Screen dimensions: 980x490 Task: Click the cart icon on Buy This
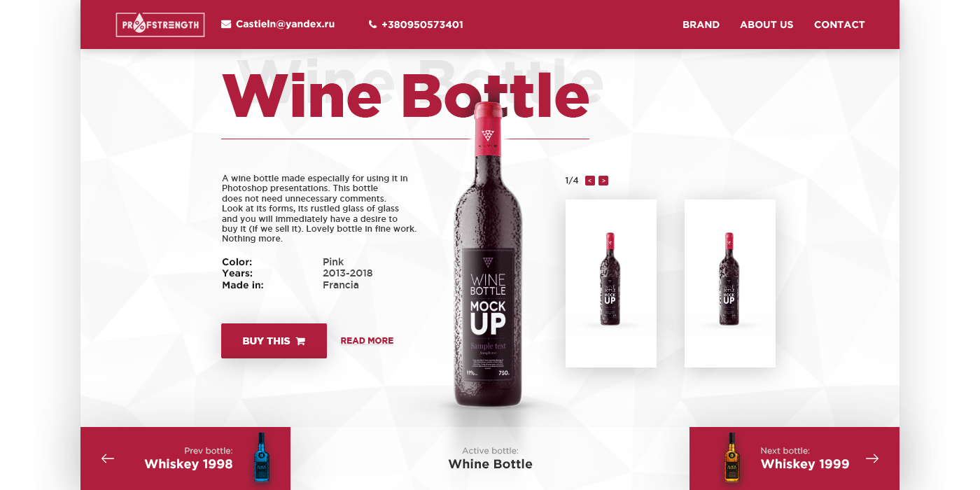pos(300,341)
